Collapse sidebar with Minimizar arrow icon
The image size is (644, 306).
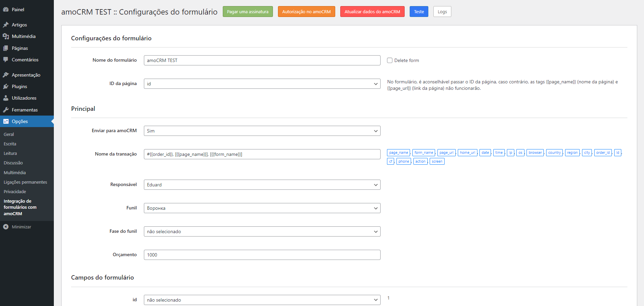[x=6, y=227]
